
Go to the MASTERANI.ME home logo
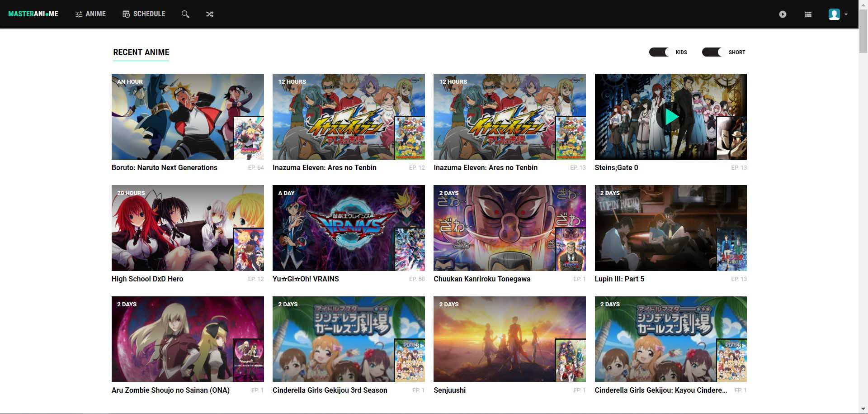pyautogui.click(x=33, y=14)
